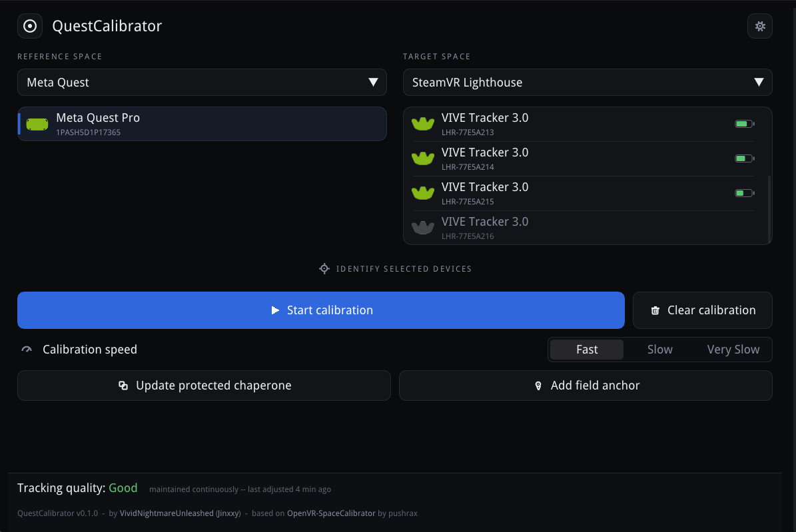This screenshot has height=532, width=796.
Task: Click the QuestCalibrator target logo icon
Action: 30,26
